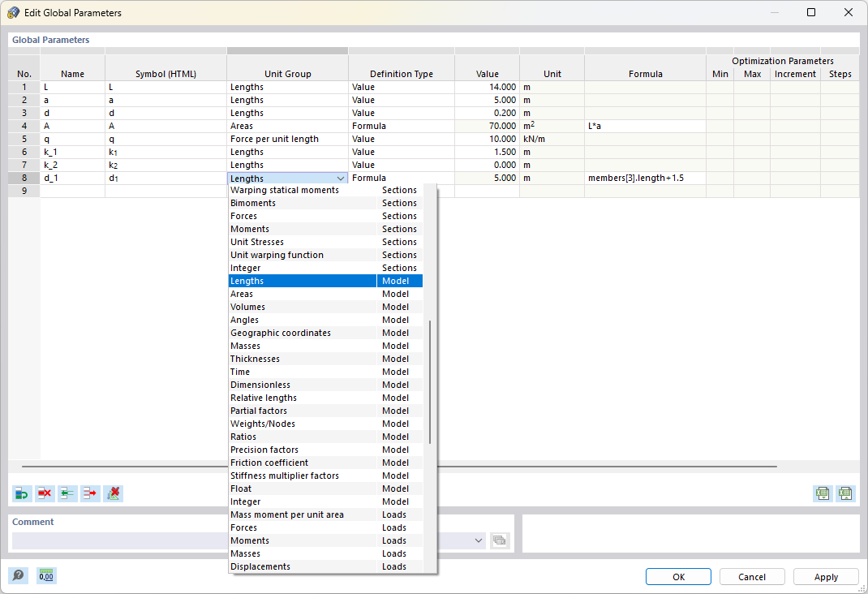
Task: Click the value cell 70.000
Action: click(488, 126)
